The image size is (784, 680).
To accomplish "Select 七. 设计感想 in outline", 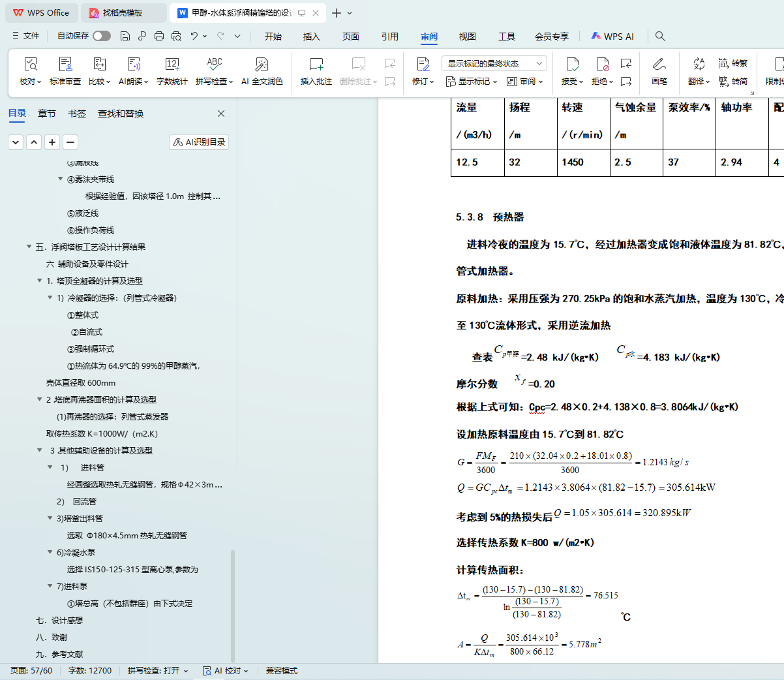I will 59,620.
